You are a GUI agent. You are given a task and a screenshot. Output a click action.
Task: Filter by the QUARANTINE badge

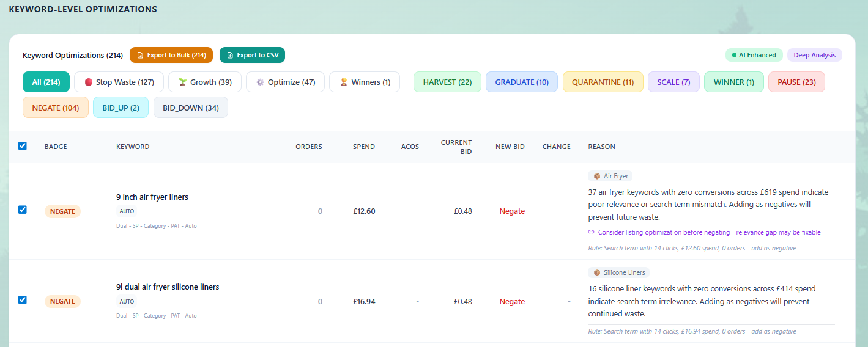[603, 82]
